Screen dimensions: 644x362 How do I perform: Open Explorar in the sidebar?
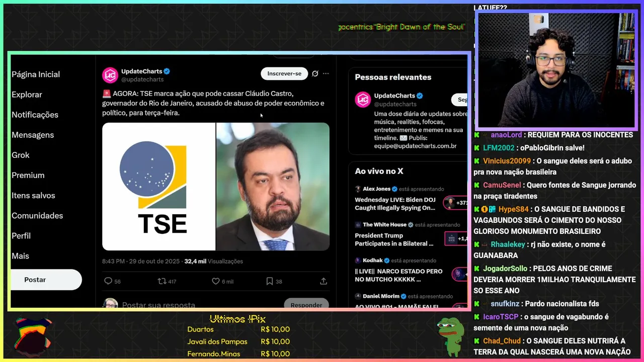pyautogui.click(x=27, y=95)
